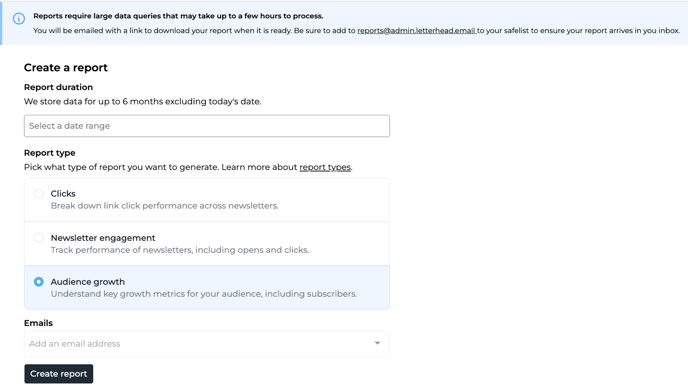Click the Clicks option title text
The image size is (688, 386).
point(63,193)
